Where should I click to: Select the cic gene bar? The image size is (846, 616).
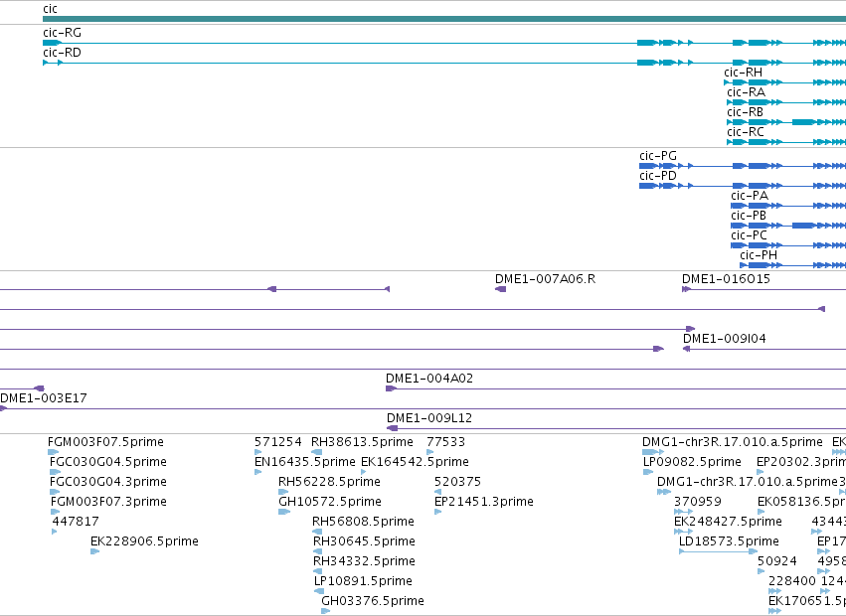point(444,19)
